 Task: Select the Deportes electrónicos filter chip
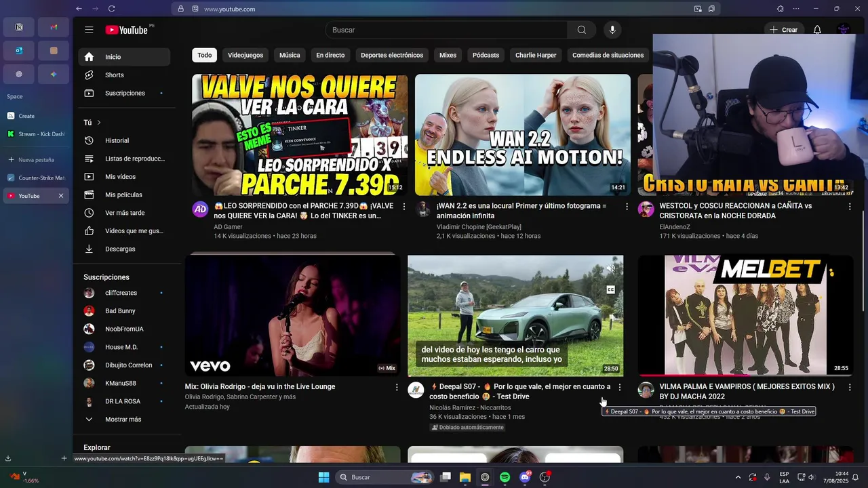392,56
